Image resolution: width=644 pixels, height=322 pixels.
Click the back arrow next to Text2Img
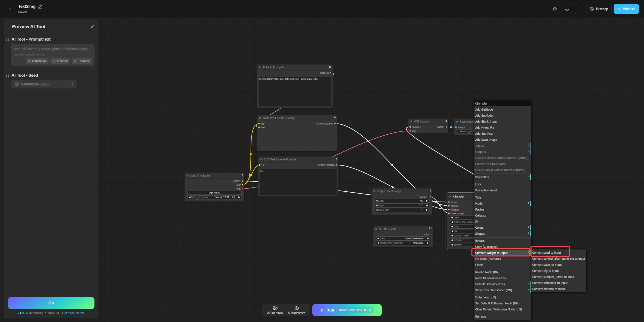(10, 9)
